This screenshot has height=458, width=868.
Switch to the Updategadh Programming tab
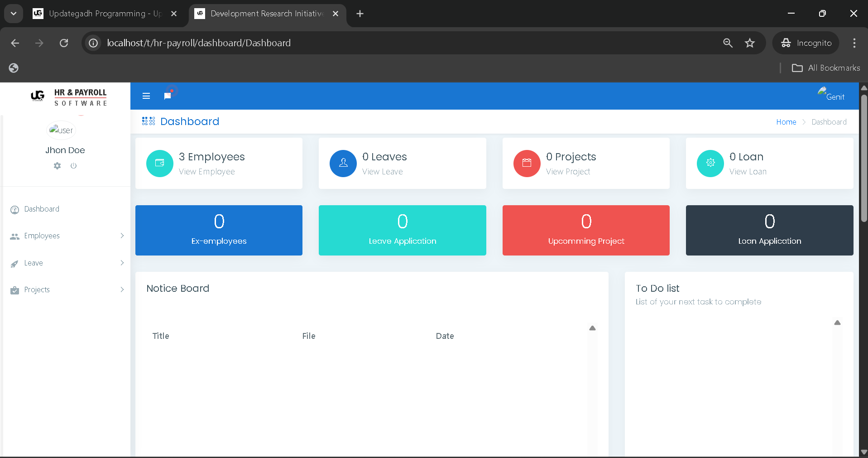(x=104, y=14)
